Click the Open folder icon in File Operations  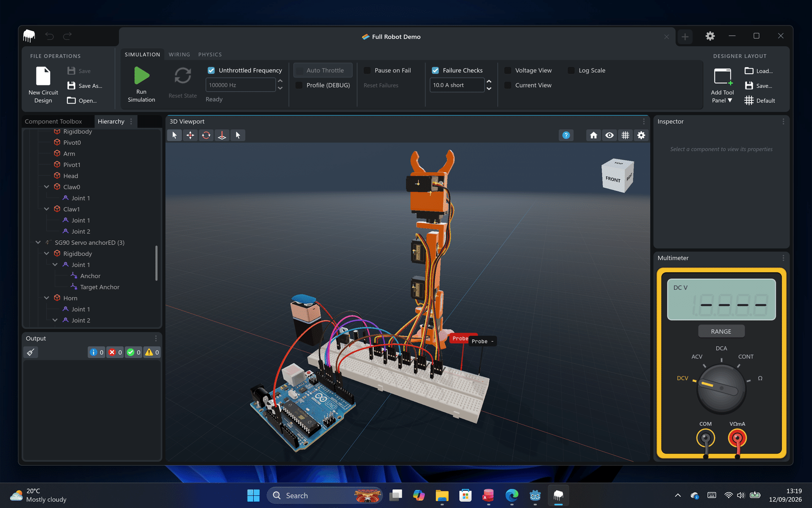click(x=72, y=101)
